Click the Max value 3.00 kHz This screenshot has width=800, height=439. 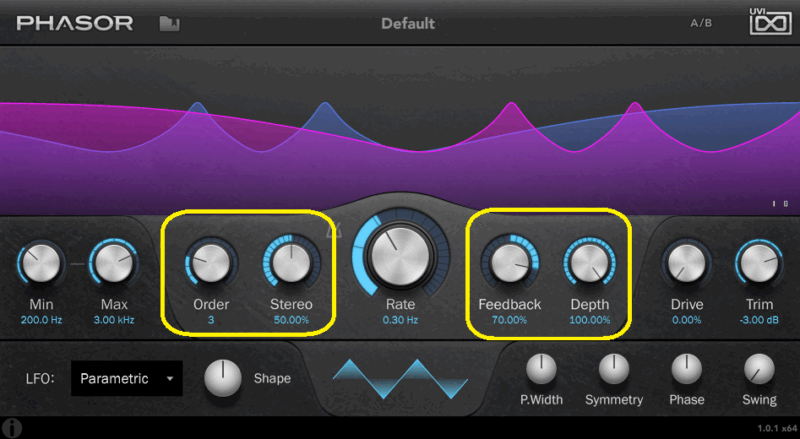pyautogui.click(x=114, y=321)
